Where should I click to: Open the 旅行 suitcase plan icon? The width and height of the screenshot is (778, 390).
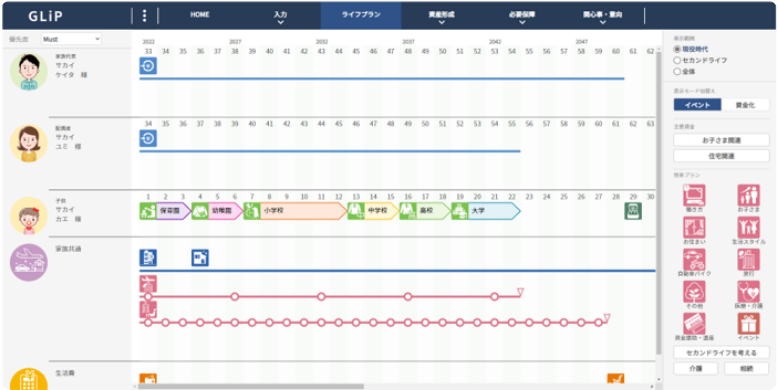(748, 259)
